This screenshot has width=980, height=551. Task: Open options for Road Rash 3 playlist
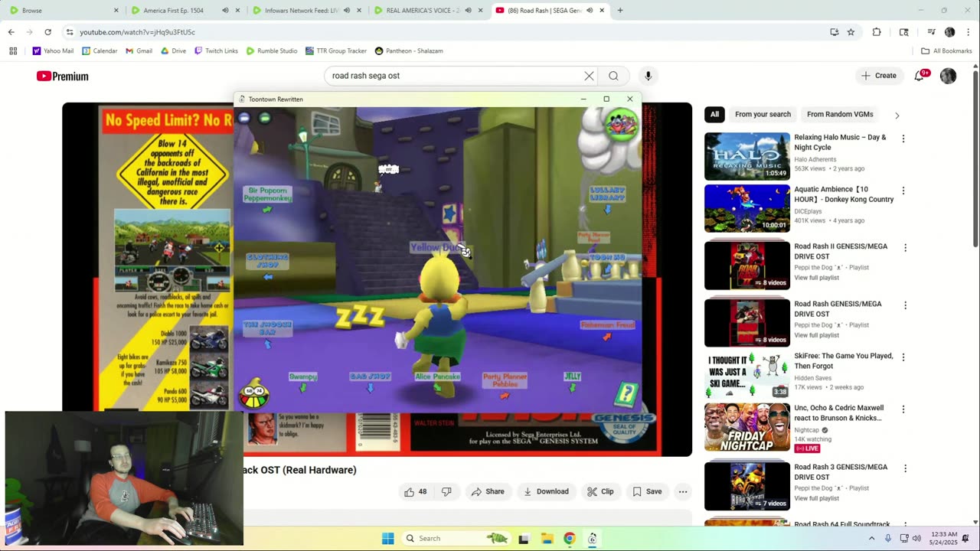coord(905,468)
